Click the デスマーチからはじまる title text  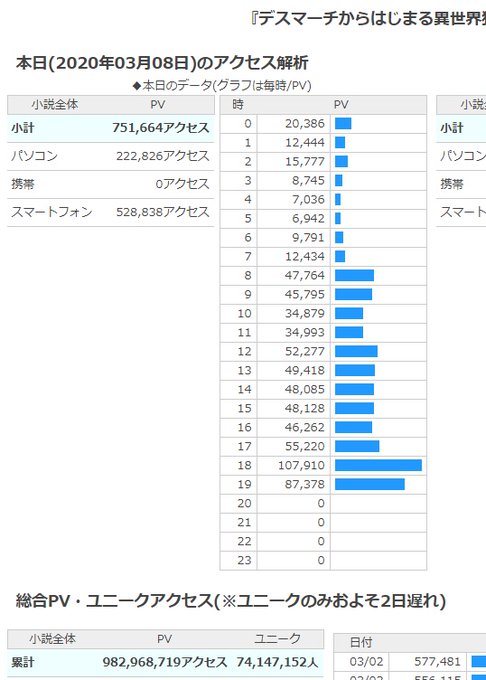pos(368,19)
